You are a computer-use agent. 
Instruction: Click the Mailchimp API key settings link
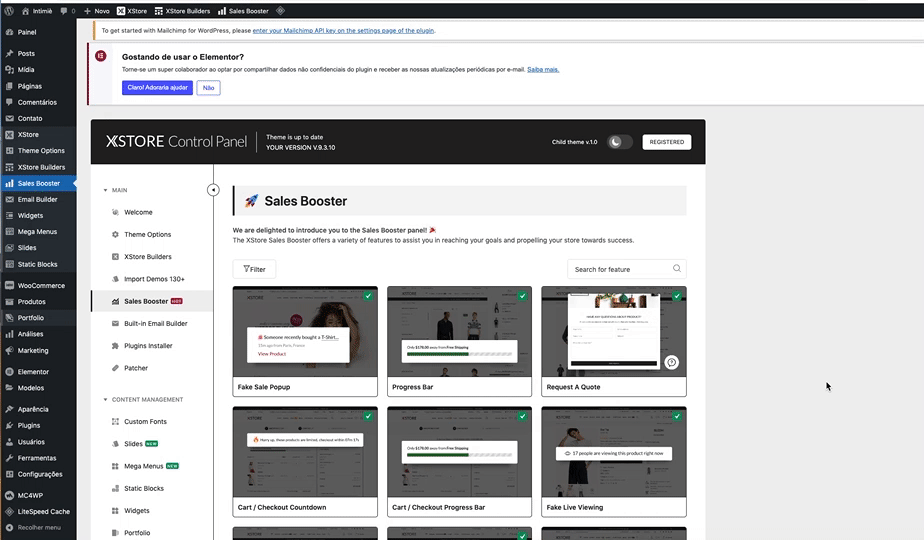pyautogui.click(x=343, y=31)
